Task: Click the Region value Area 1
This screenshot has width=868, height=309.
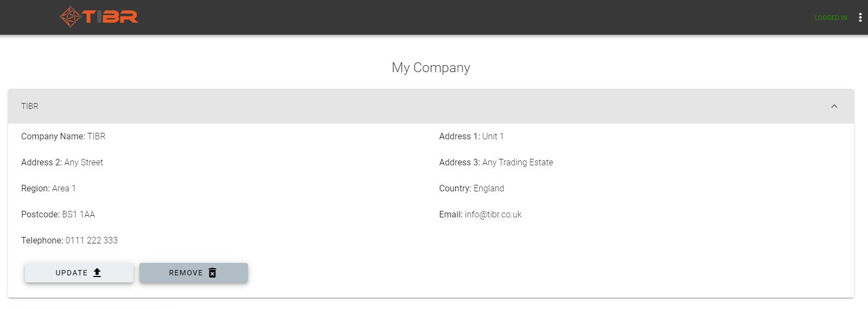Action: tap(64, 189)
